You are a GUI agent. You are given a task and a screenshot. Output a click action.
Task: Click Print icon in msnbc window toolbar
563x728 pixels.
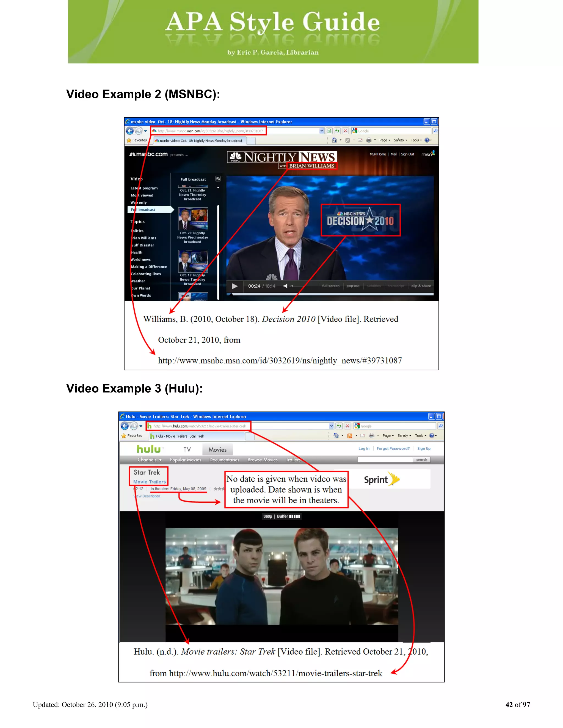click(369, 140)
